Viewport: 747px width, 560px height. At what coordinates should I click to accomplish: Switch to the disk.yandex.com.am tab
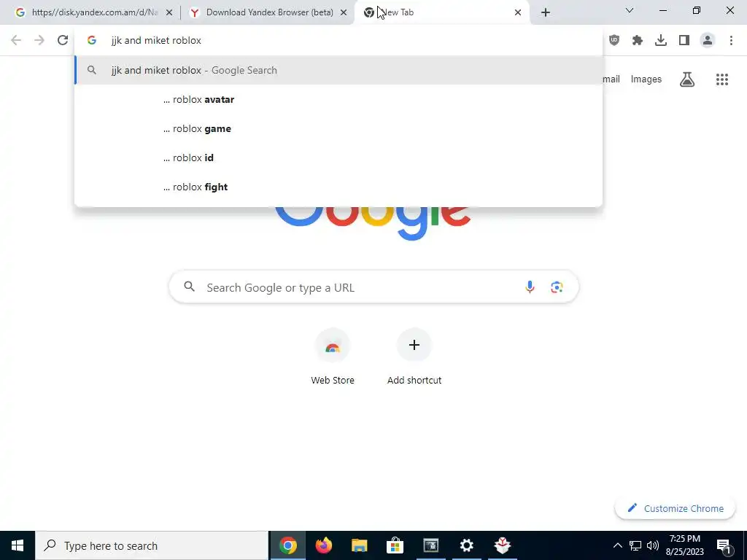93,12
